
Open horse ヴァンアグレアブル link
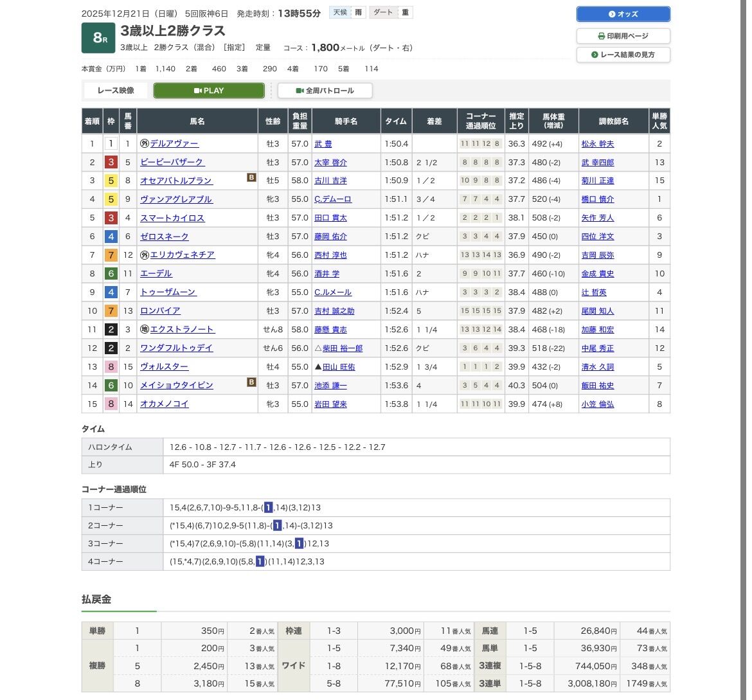[176, 199]
